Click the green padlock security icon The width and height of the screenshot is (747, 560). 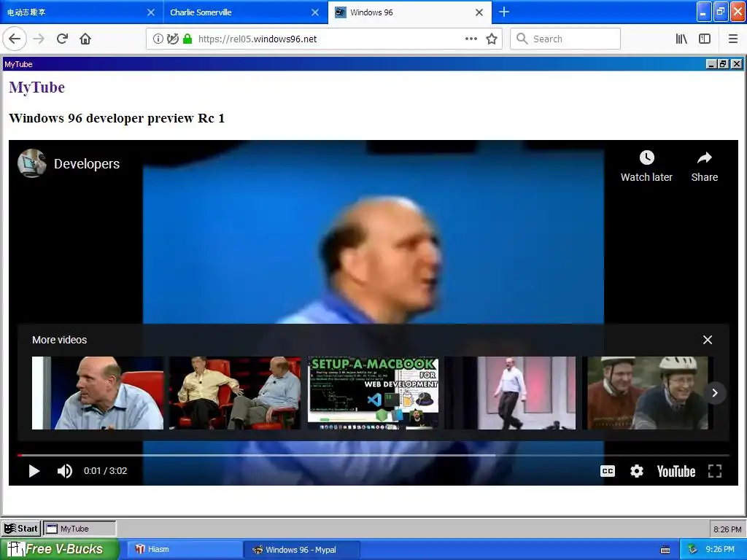point(187,39)
